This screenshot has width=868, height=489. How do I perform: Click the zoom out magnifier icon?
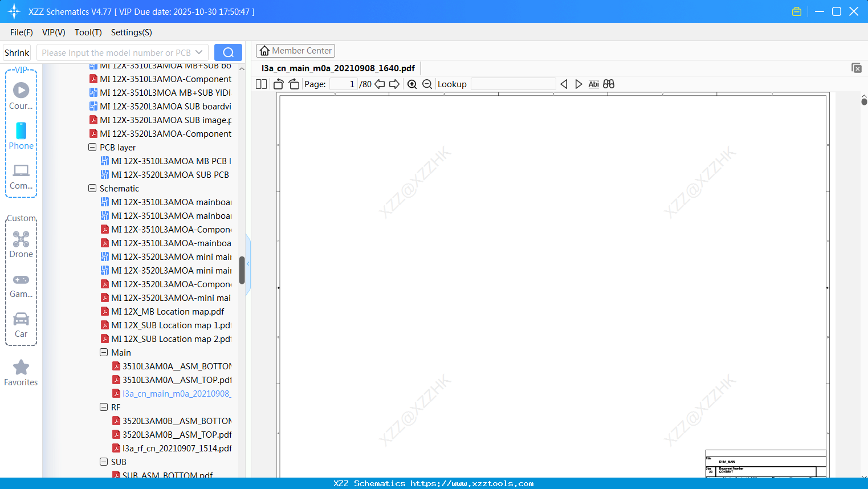[x=426, y=84]
